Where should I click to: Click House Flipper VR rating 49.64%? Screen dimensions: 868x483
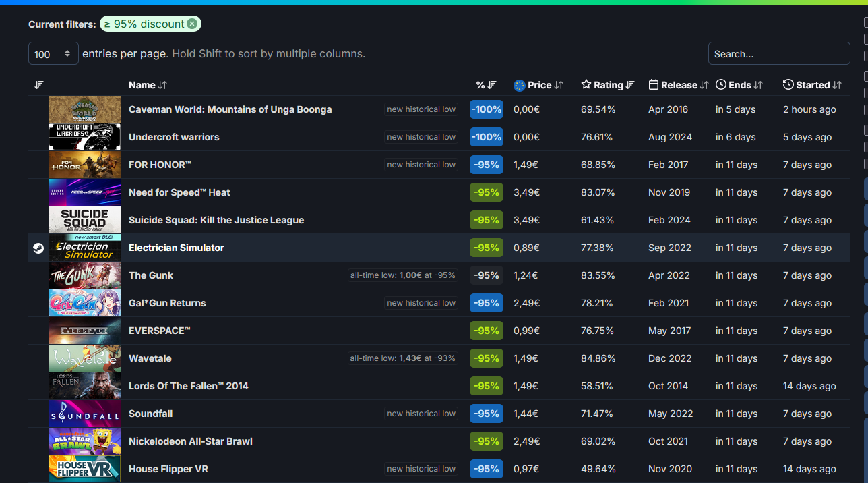point(598,469)
